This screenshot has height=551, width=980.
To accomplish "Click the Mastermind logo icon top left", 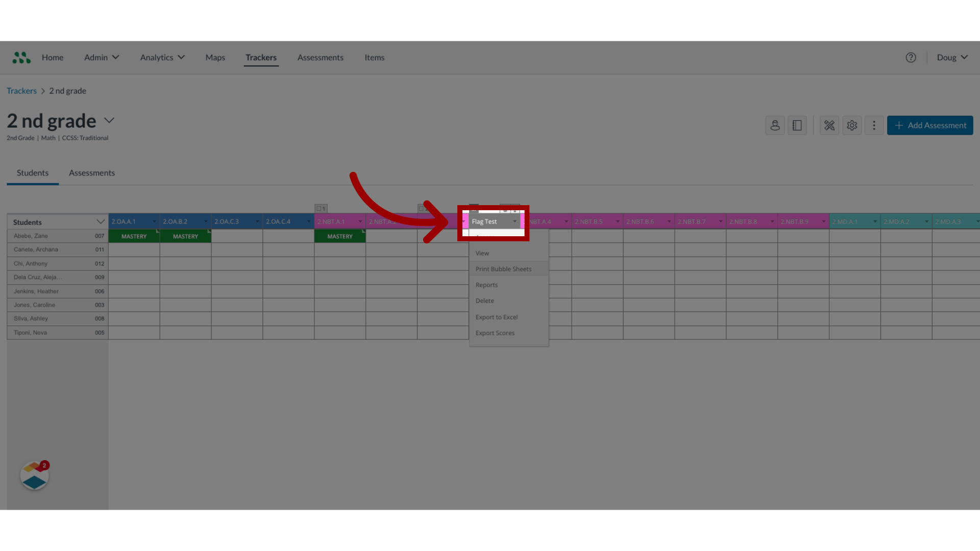I will [x=21, y=57].
